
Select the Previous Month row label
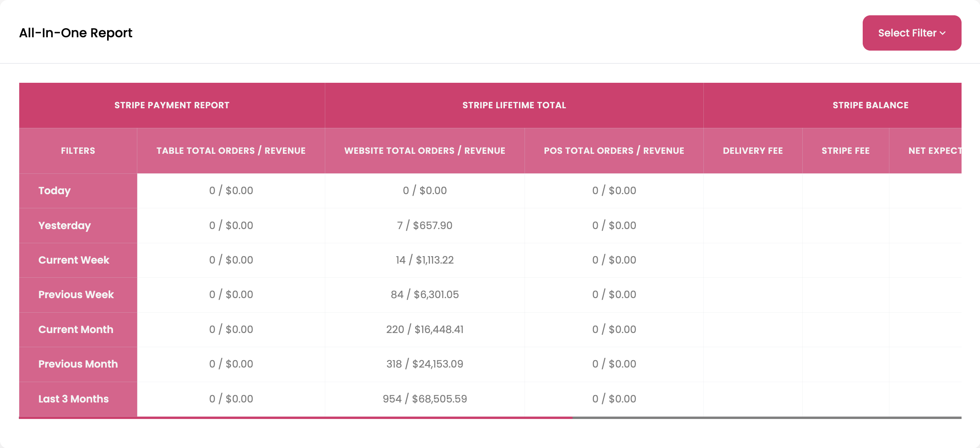click(78, 364)
